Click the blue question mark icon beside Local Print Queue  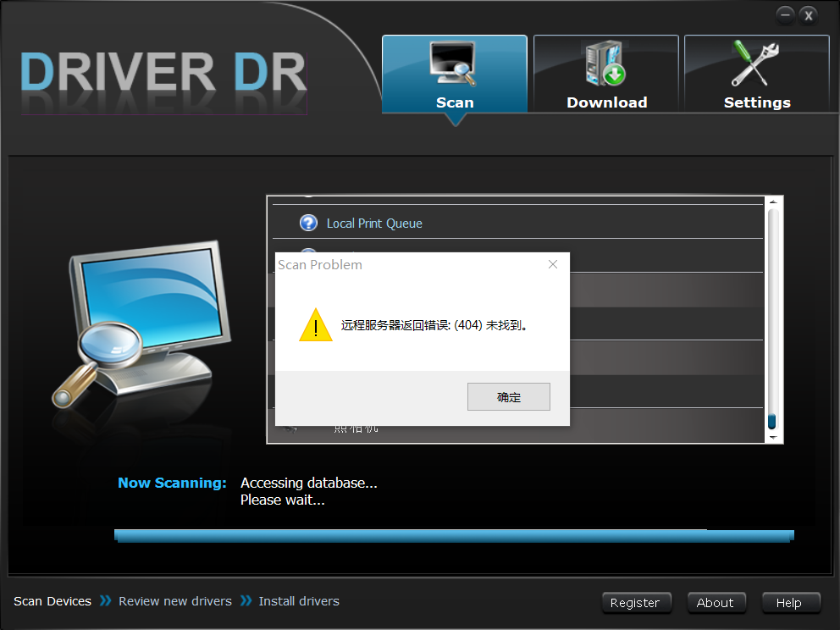(308, 223)
